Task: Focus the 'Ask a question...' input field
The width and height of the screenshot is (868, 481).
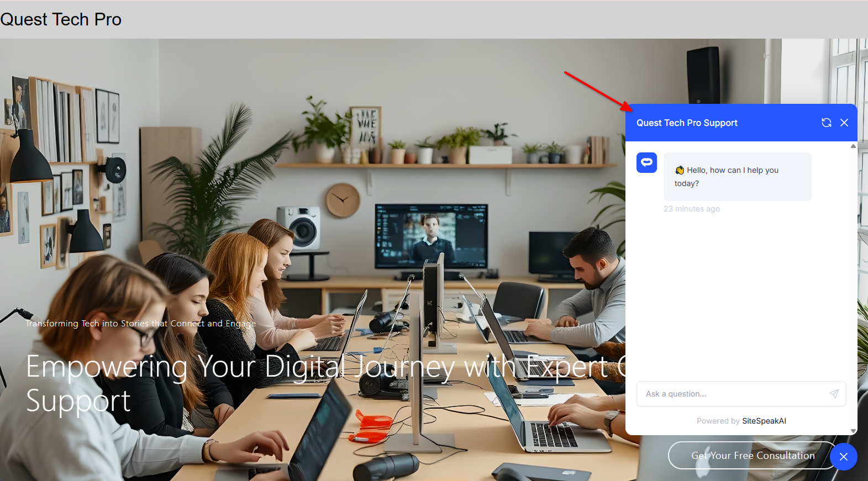Action: pos(741,394)
